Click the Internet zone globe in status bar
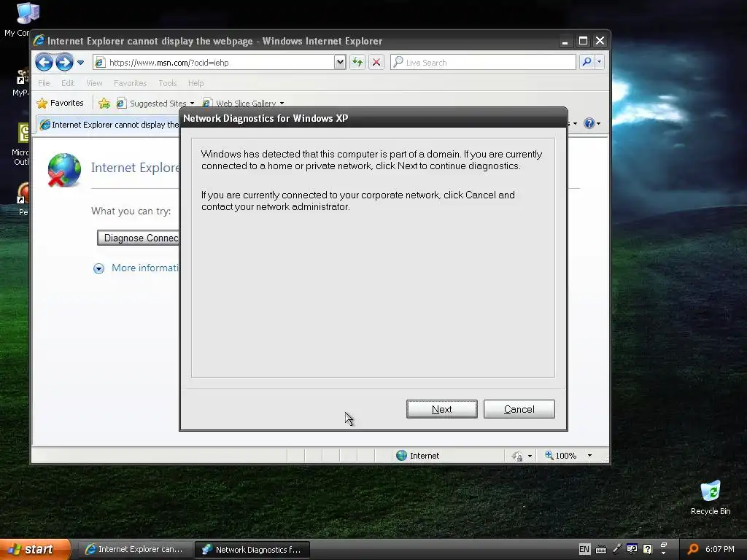 [x=402, y=455]
